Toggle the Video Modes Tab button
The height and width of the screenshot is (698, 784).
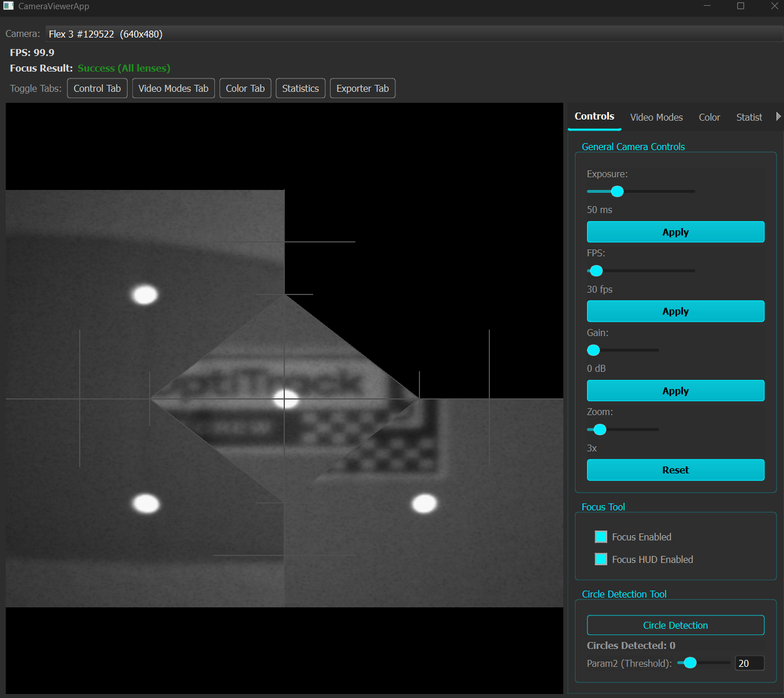[173, 88]
